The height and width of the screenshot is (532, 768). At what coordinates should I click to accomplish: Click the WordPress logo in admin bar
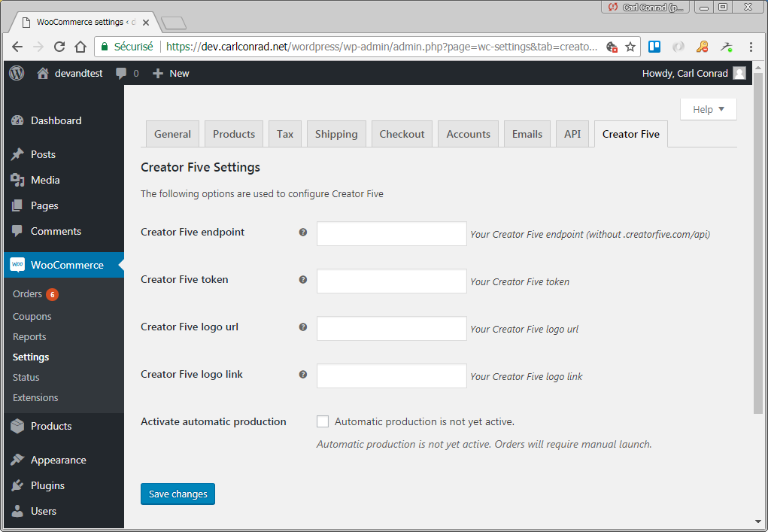(x=17, y=74)
